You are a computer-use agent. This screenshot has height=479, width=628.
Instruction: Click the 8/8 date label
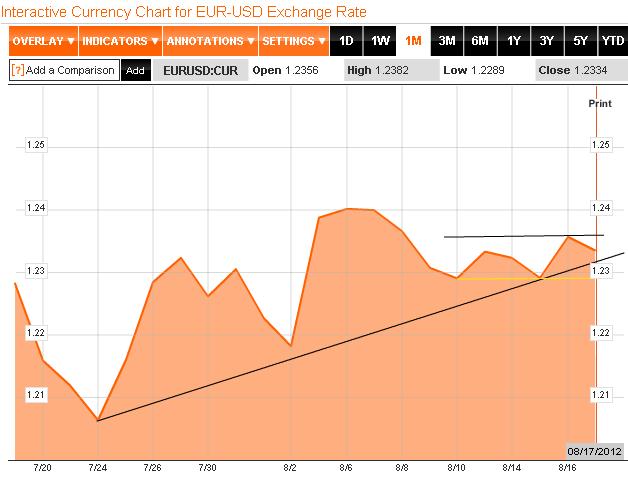pos(402,468)
